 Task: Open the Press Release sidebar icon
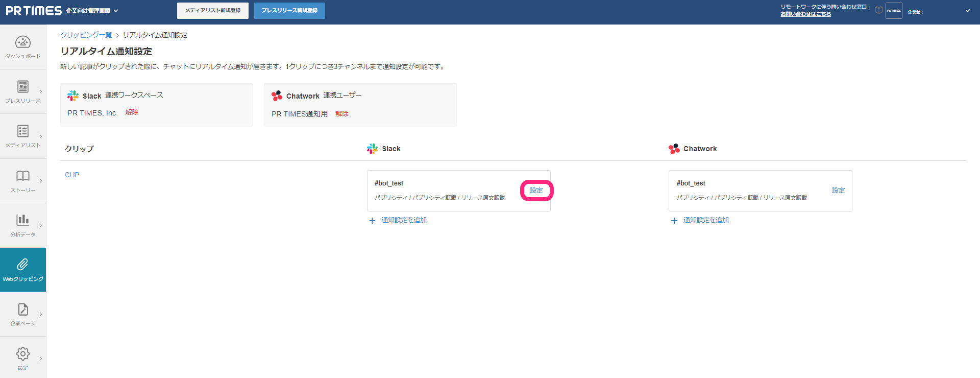[x=23, y=86]
